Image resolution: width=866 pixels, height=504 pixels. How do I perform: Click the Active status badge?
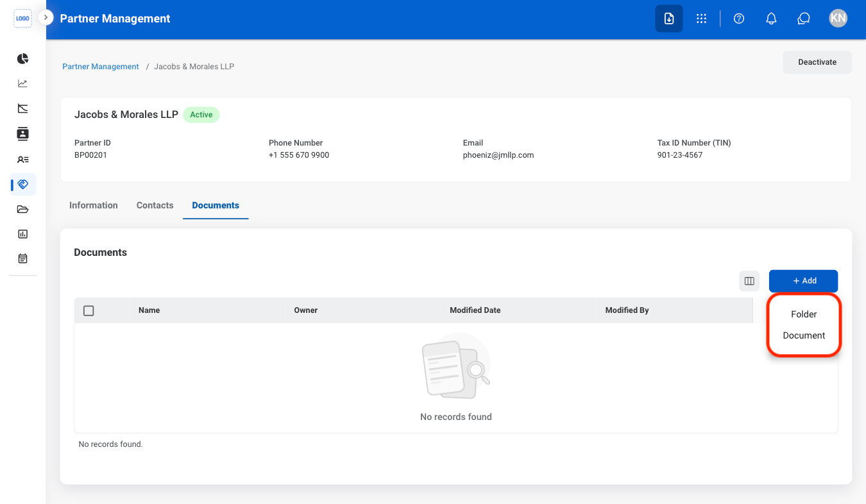coord(201,115)
